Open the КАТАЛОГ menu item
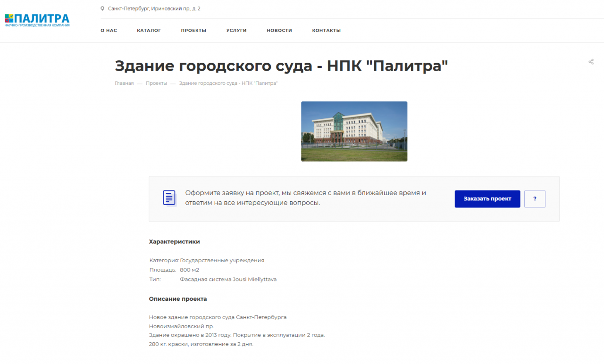The width and height of the screenshot is (604, 364). coord(149,31)
